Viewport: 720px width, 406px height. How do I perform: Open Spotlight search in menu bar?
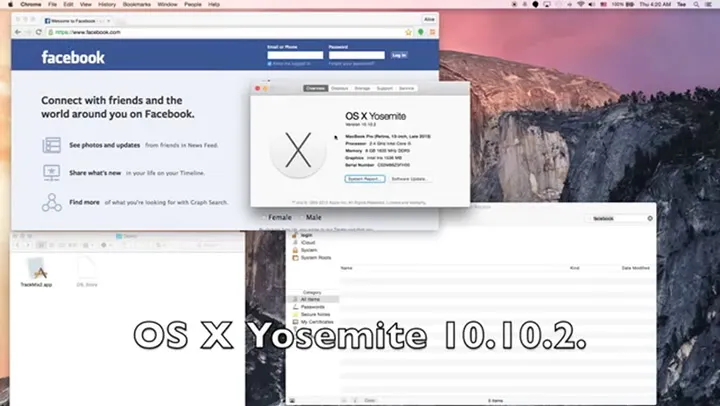[x=697, y=4]
